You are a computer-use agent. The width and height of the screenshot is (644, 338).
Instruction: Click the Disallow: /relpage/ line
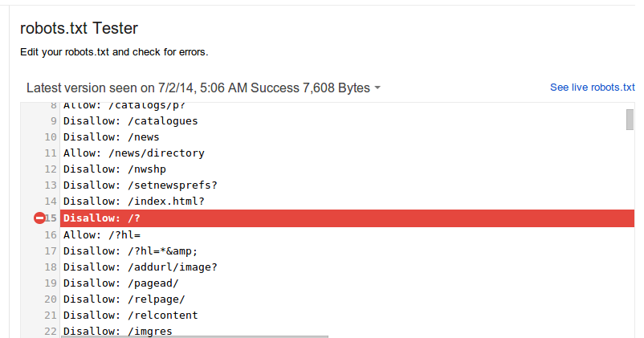[x=124, y=299]
